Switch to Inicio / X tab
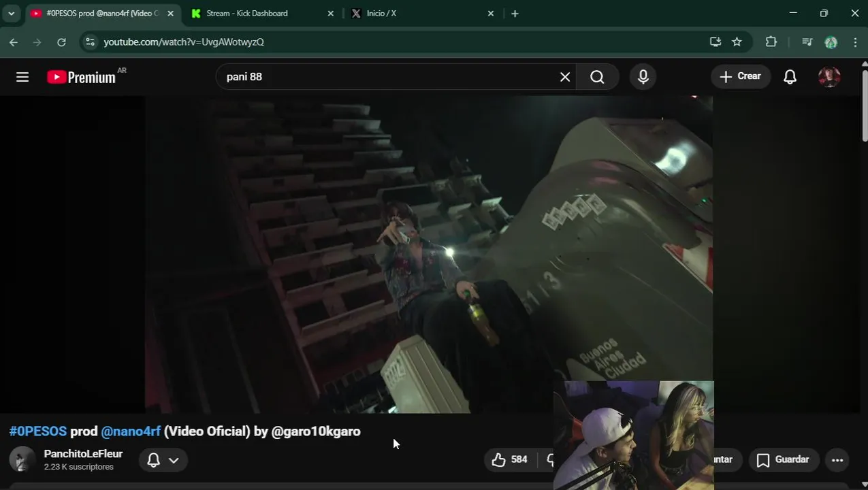The image size is (868, 490). (x=422, y=14)
